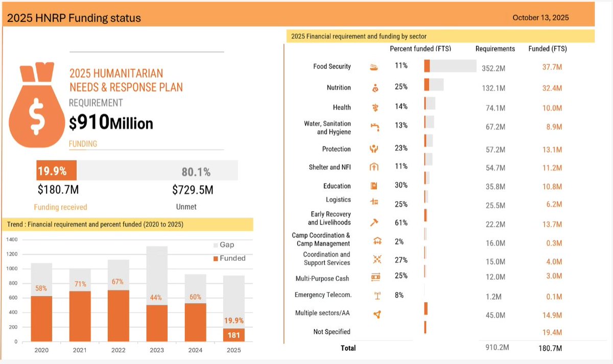The height and width of the screenshot is (364, 613).
Task: Open the funding by sector section header
Action: [x=440, y=36]
